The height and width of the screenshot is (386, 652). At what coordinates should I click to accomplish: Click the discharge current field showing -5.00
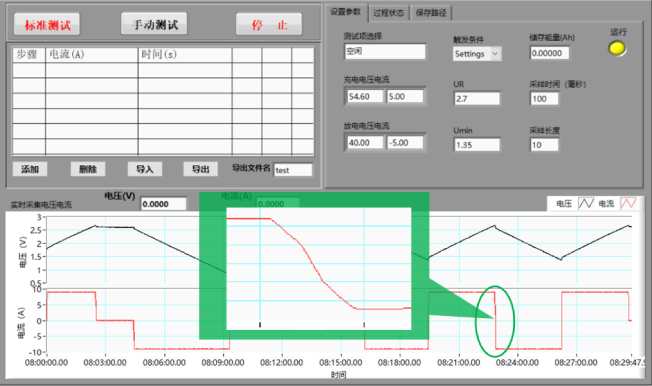click(405, 143)
